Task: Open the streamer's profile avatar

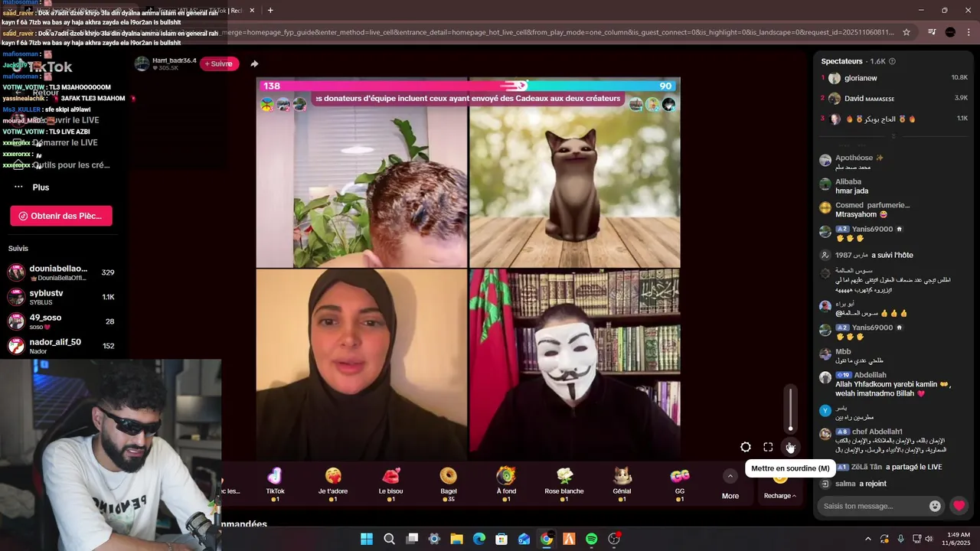Action: click(x=142, y=64)
